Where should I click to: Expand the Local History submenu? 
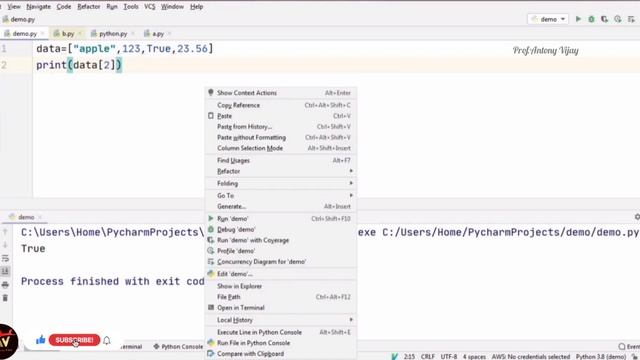click(280, 320)
